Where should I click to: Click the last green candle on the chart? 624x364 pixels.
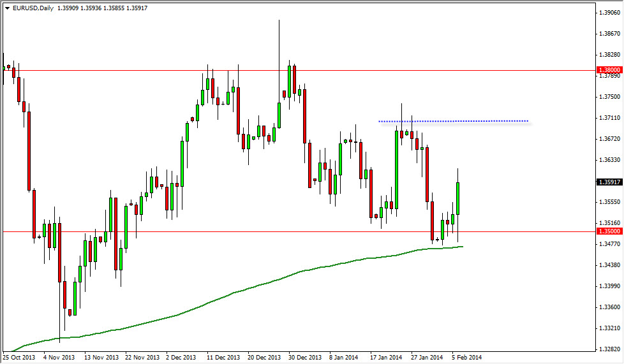(x=458, y=198)
